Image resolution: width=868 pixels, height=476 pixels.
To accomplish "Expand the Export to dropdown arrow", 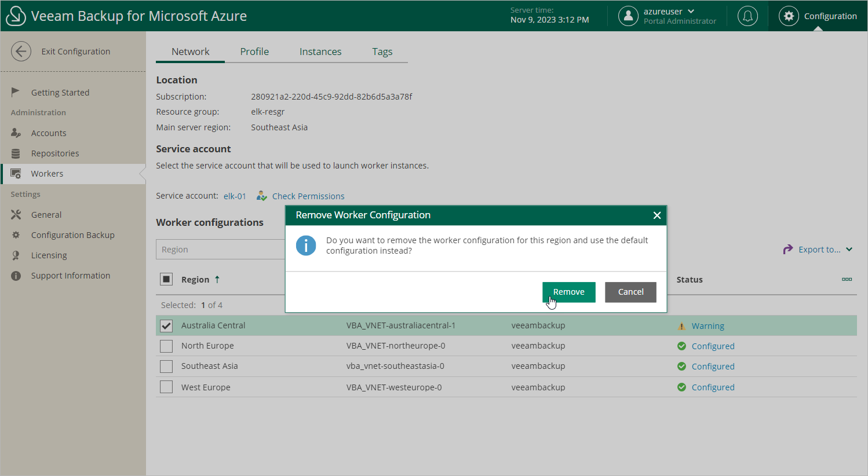I will (849, 250).
